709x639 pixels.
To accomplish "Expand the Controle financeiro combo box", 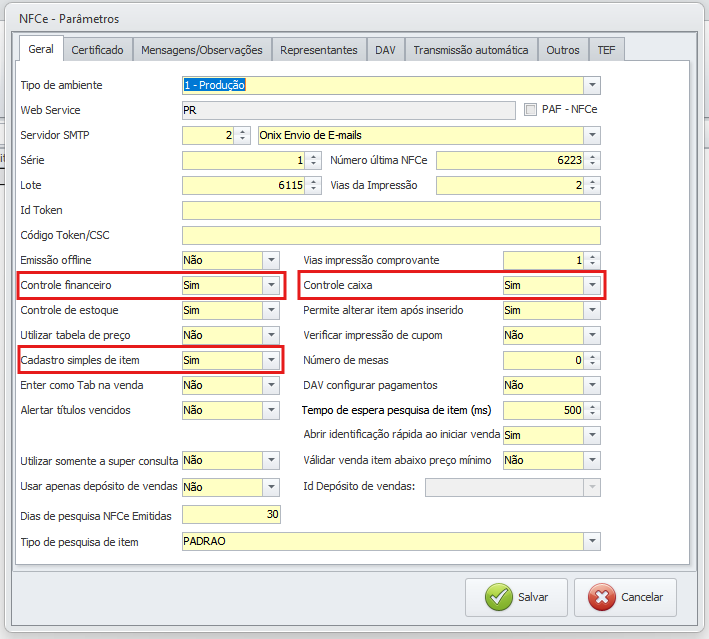I will pyautogui.click(x=270, y=285).
